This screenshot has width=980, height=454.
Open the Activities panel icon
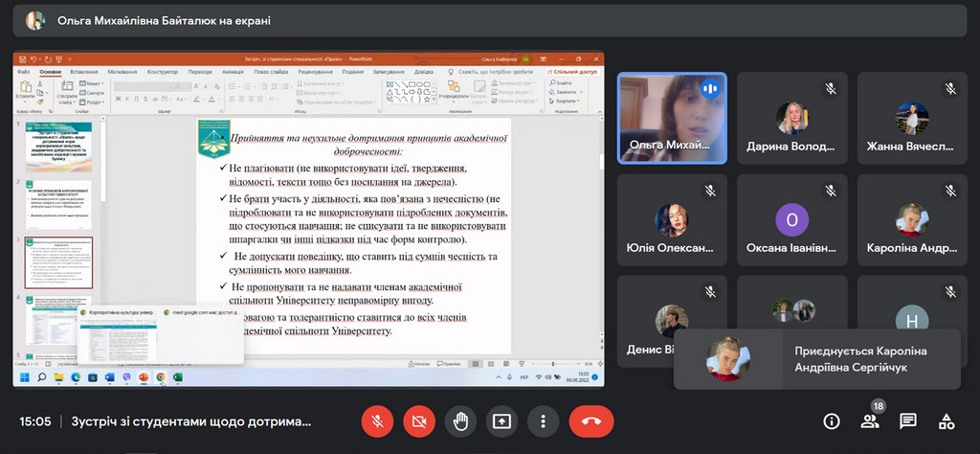point(947,421)
